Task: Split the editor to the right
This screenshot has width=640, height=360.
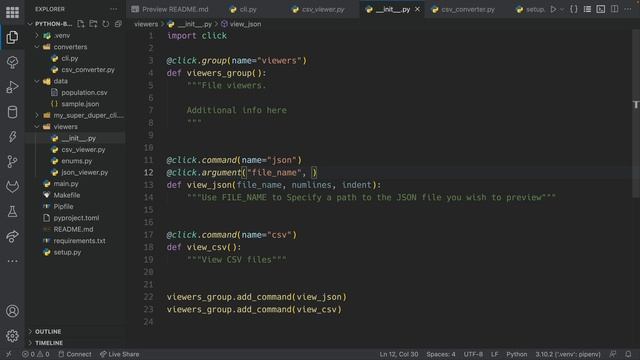Action: click(614, 9)
